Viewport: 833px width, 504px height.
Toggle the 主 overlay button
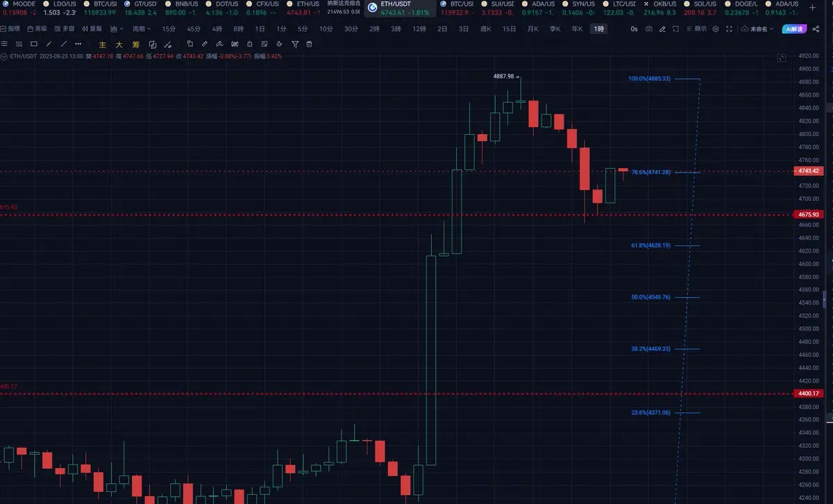pyautogui.click(x=102, y=44)
